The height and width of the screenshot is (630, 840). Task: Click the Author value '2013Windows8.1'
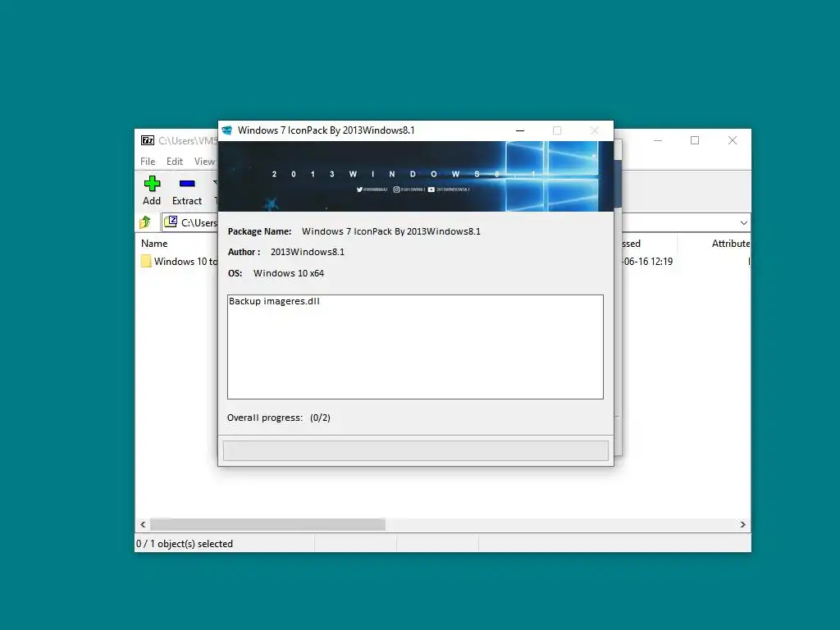308,252
